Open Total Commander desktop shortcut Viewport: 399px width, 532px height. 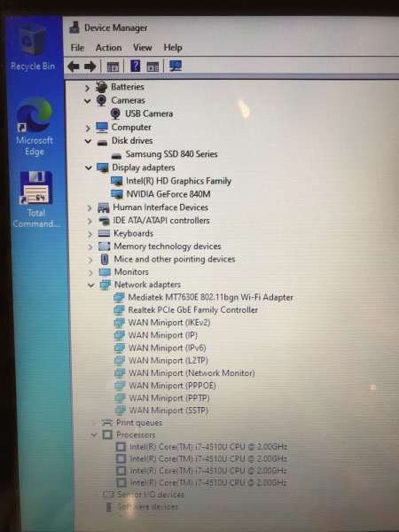pos(35,199)
